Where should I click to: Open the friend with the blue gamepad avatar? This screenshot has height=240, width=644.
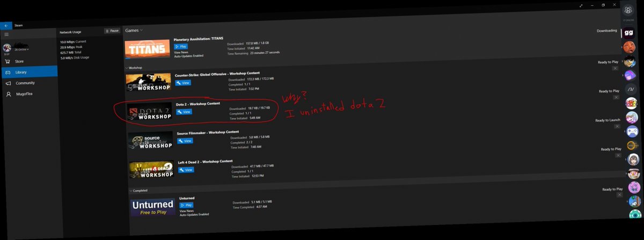633,131
